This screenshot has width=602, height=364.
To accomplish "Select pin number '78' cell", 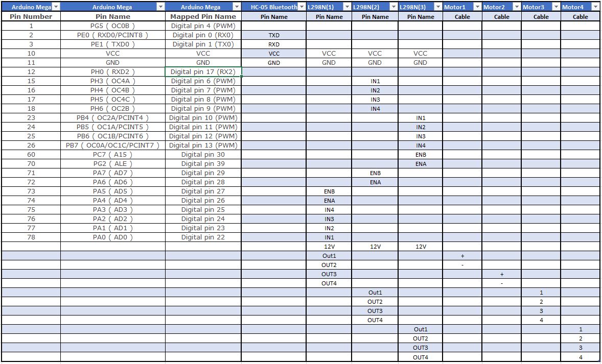I will click(x=31, y=237).
